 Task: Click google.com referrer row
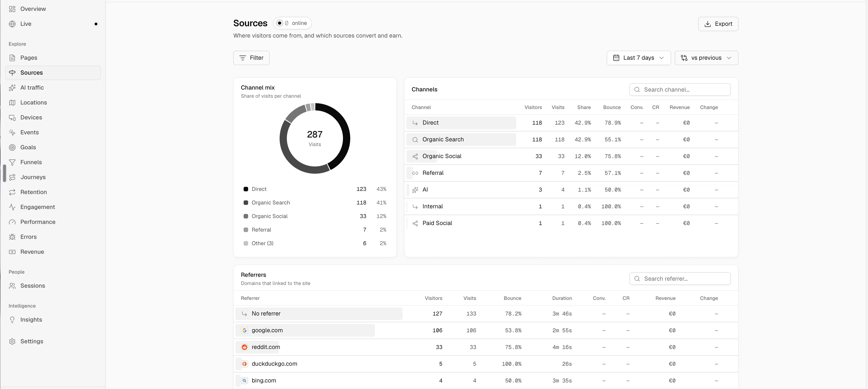486,330
